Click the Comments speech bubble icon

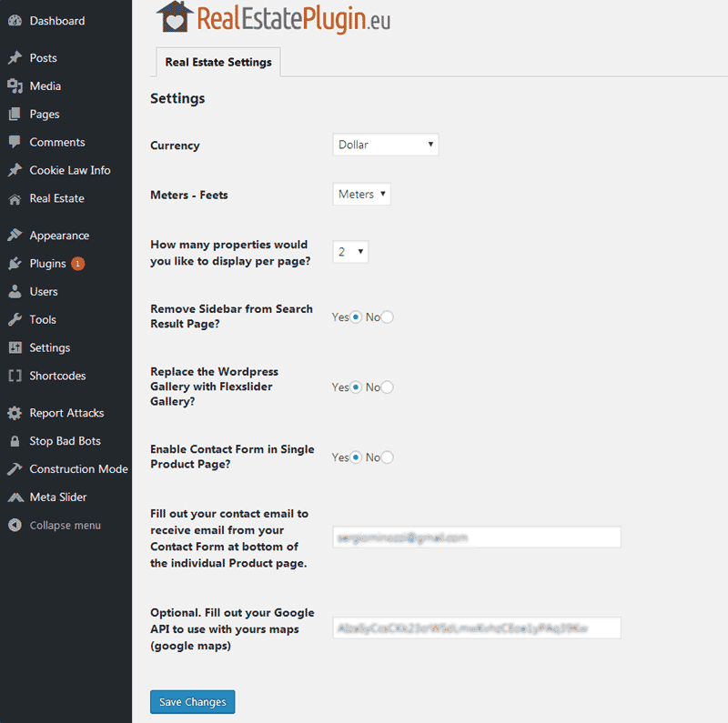(x=15, y=142)
